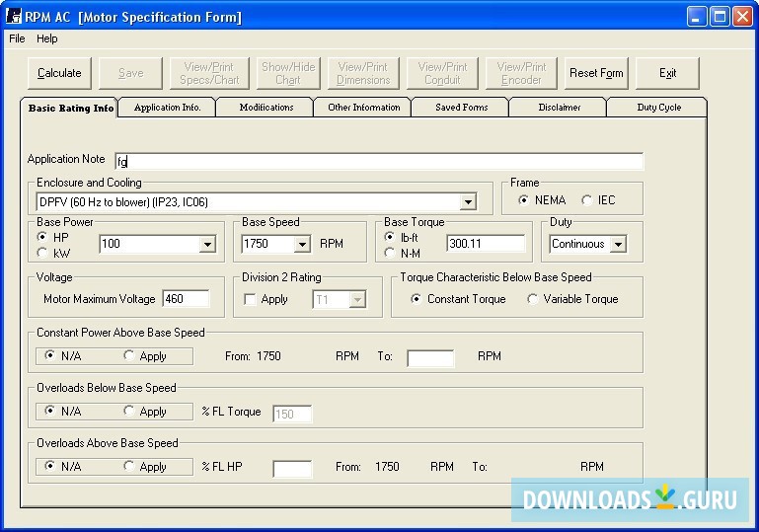Open the File menu
The image size is (759, 532).
click(17, 38)
